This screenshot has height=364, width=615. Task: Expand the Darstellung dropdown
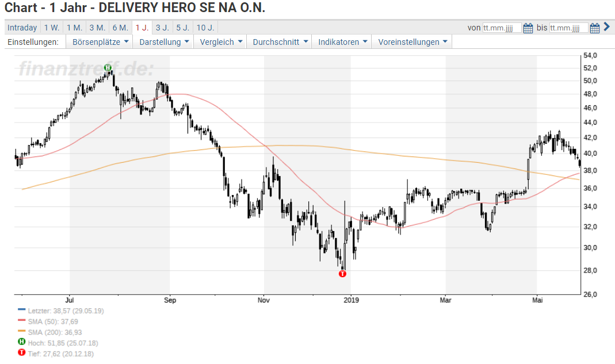click(x=164, y=42)
